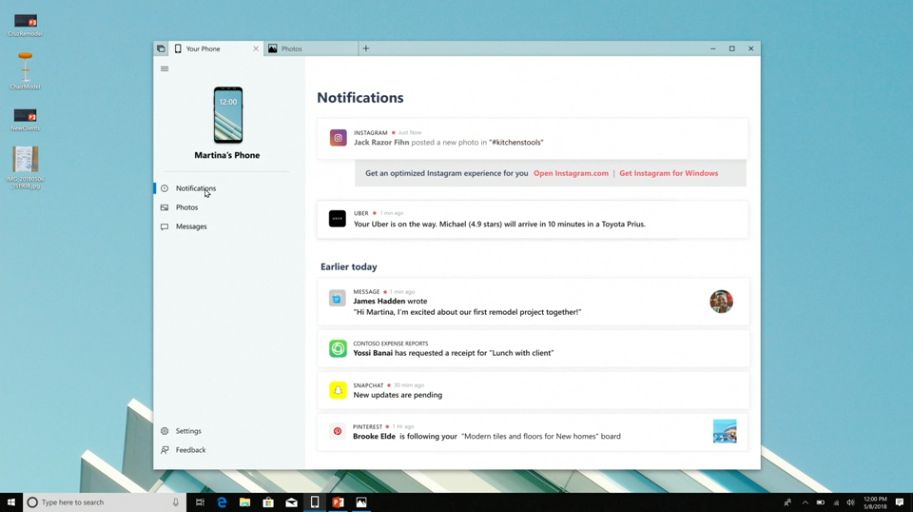913x513 pixels.
Task: Click the Snapchat ghost icon
Action: pyautogui.click(x=338, y=390)
